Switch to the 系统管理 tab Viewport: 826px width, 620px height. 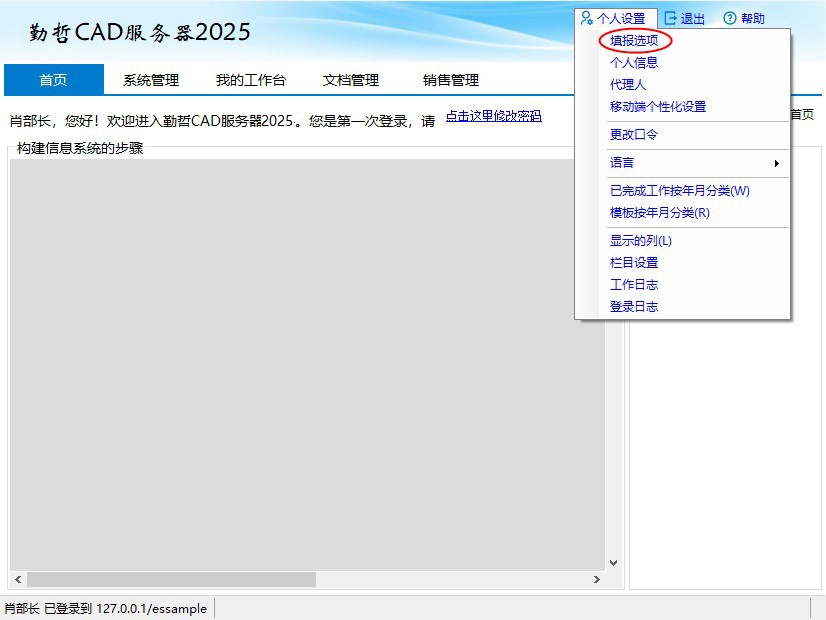pos(151,80)
